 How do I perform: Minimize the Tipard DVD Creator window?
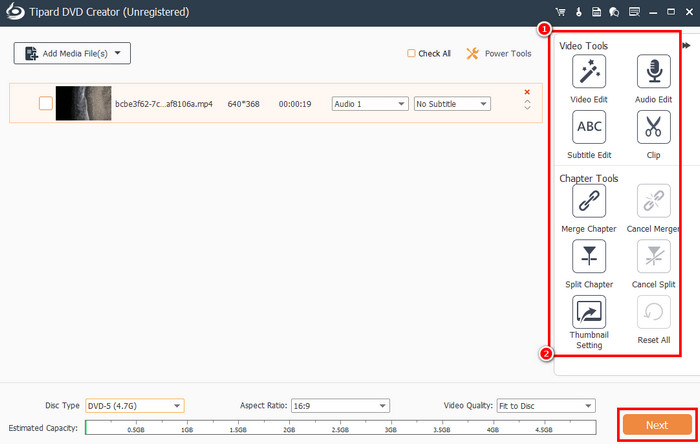point(653,12)
